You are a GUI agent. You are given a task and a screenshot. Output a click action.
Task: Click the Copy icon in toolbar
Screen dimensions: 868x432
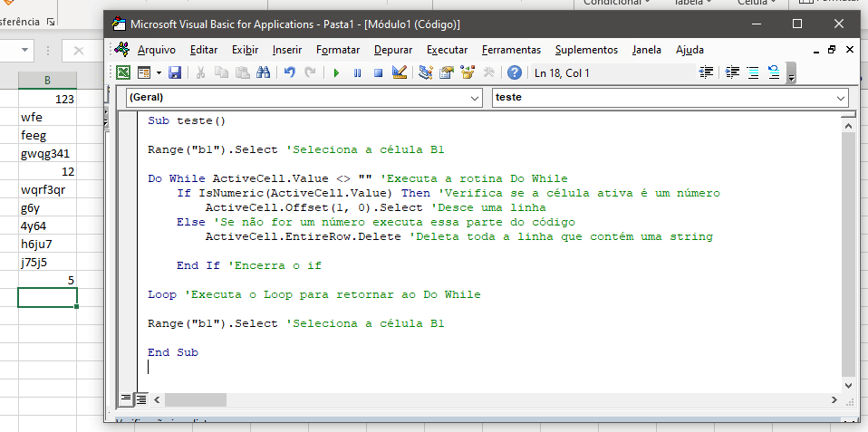tap(221, 72)
